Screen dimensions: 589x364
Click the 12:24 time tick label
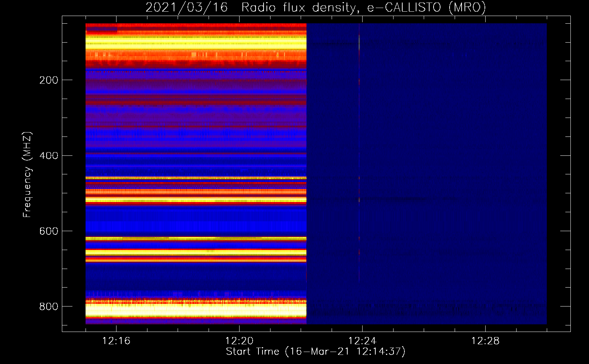(362, 341)
